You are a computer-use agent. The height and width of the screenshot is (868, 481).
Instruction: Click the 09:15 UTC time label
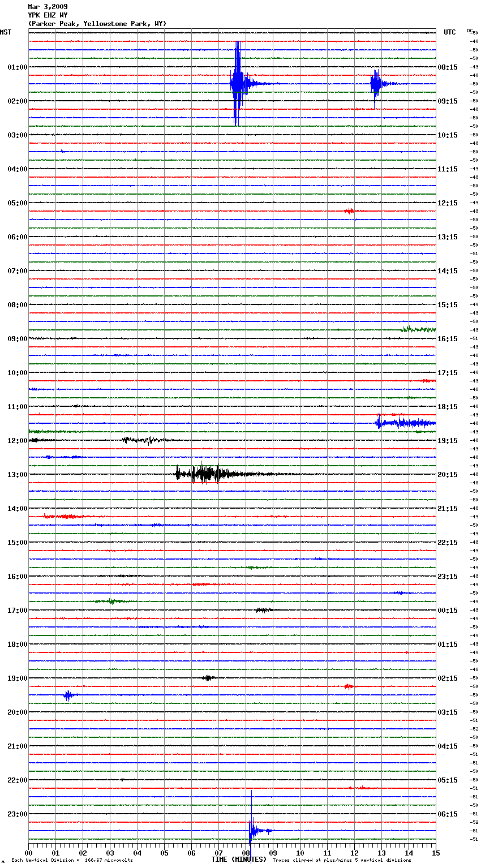[448, 101]
